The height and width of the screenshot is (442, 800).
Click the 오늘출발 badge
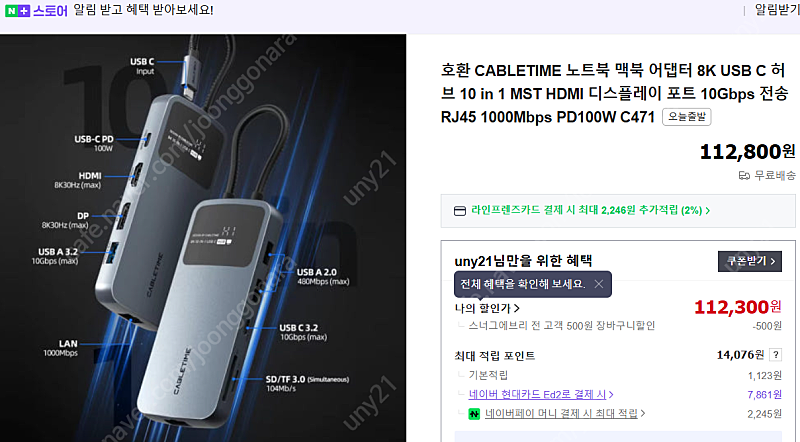coord(687,117)
